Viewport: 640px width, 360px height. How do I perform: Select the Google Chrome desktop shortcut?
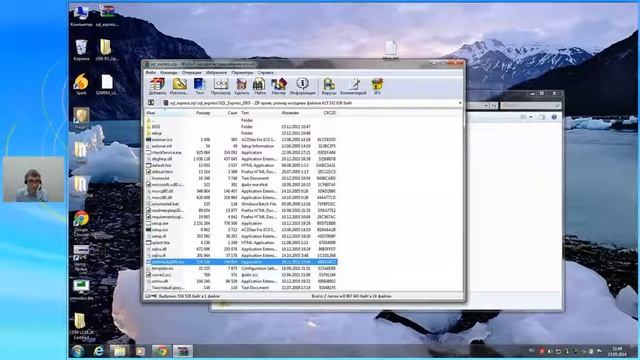(81, 224)
